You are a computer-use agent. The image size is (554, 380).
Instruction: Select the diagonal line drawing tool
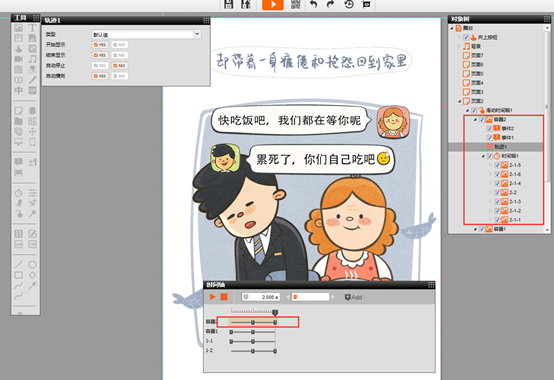pyautogui.click(x=18, y=265)
